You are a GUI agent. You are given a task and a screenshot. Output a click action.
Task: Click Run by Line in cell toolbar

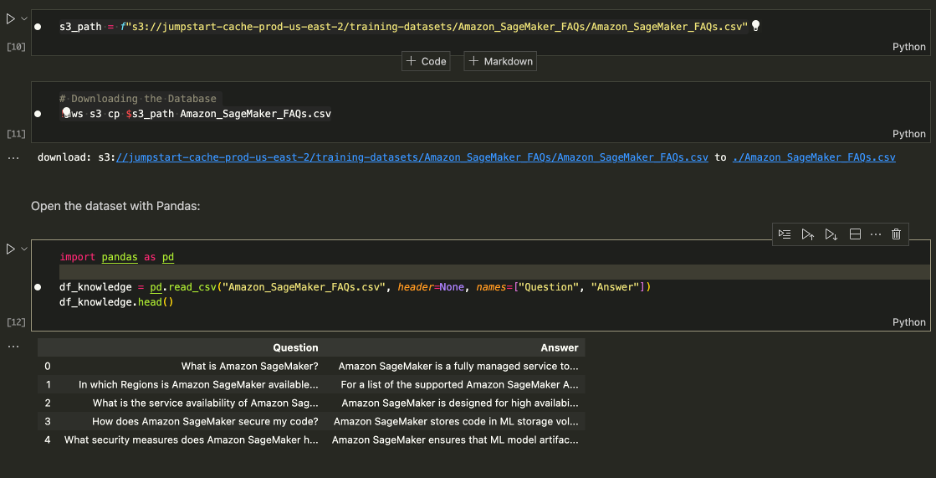pyautogui.click(x=784, y=235)
